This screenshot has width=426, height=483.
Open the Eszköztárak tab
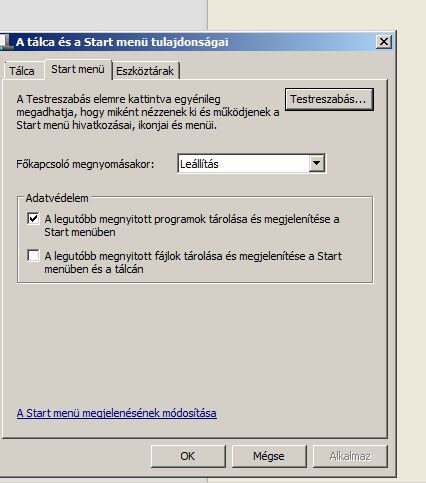[x=145, y=71]
